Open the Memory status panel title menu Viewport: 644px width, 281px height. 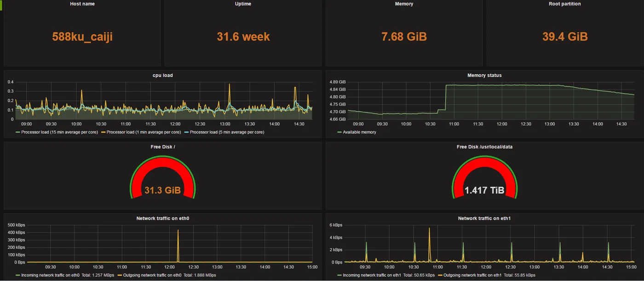click(x=484, y=75)
